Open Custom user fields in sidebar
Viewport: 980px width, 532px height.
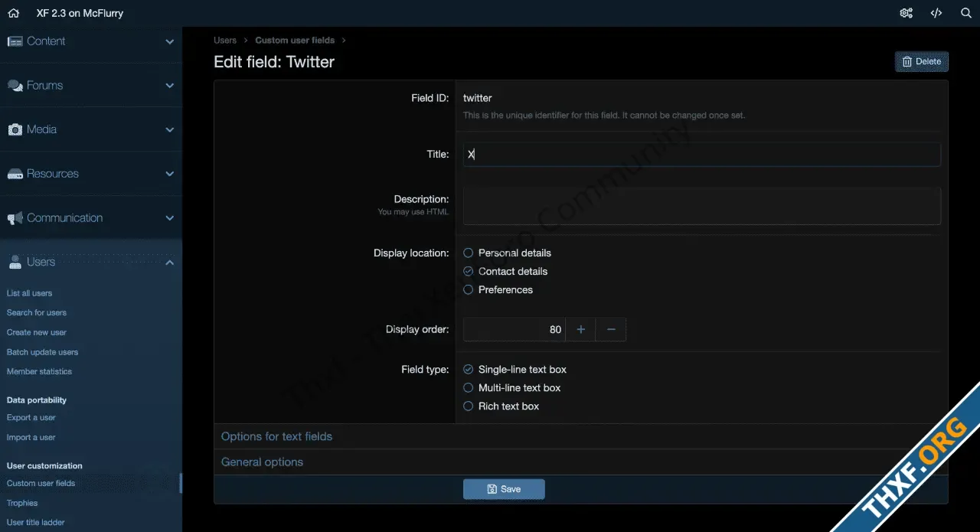tap(41, 483)
